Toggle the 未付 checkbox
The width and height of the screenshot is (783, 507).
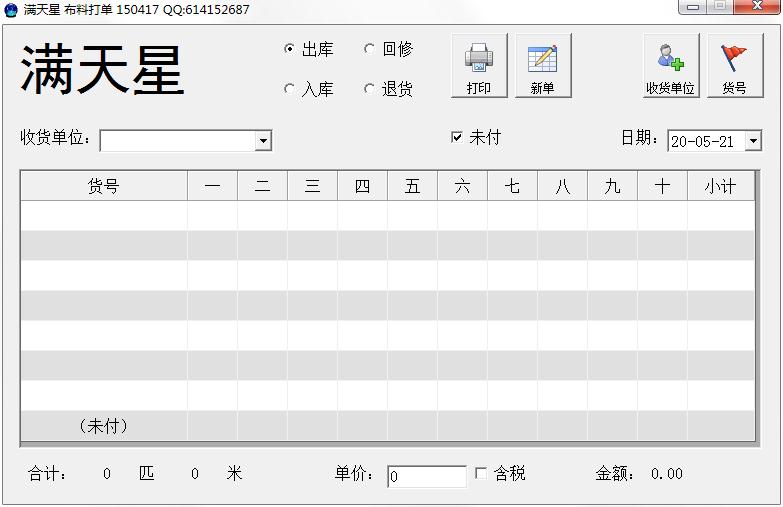[457, 137]
